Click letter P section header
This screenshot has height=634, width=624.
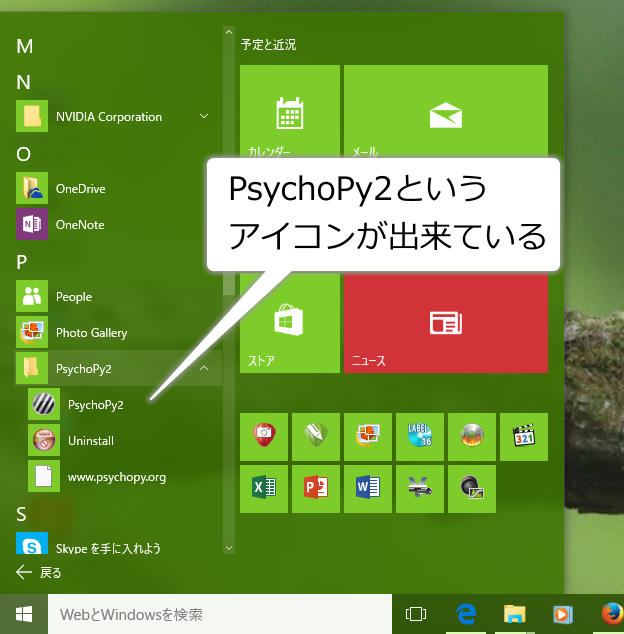22,262
